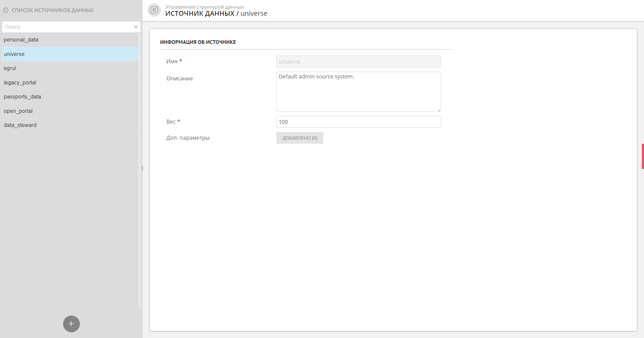Image resolution: width=644 pixels, height=338 pixels.
Task: Click the Доп. параметры label
Action: 188,138
